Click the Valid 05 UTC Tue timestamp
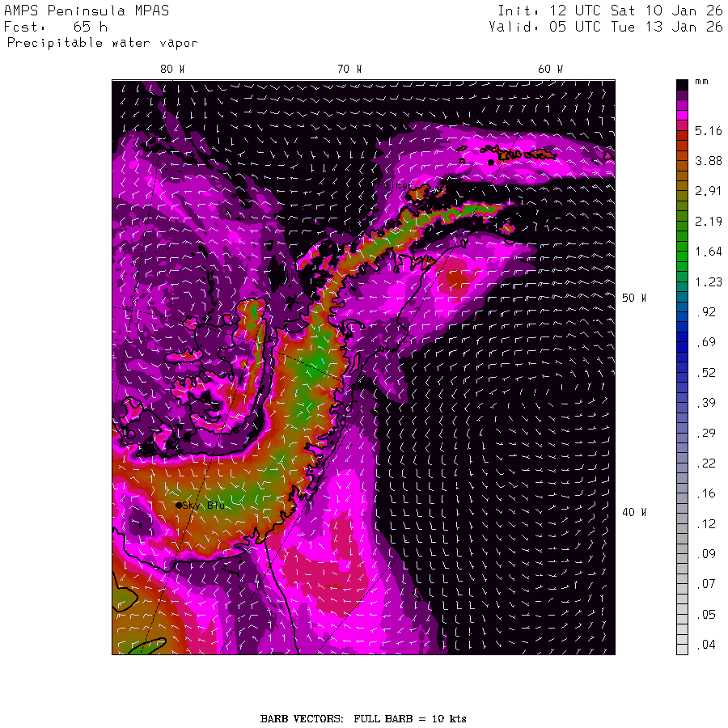Screen dimensions: 728x728 click(606, 27)
